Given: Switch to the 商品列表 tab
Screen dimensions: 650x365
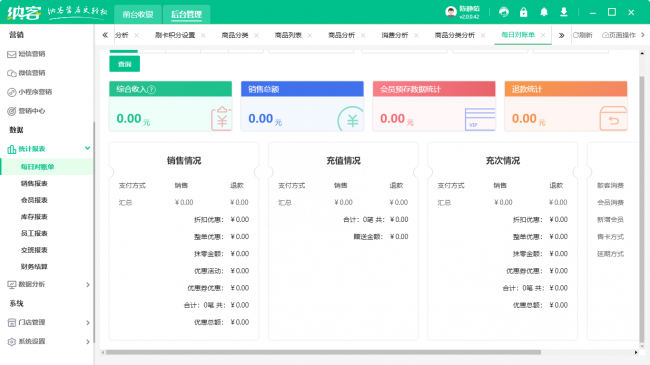Looking at the screenshot, I should pyautogui.click(x=288, y=35).
